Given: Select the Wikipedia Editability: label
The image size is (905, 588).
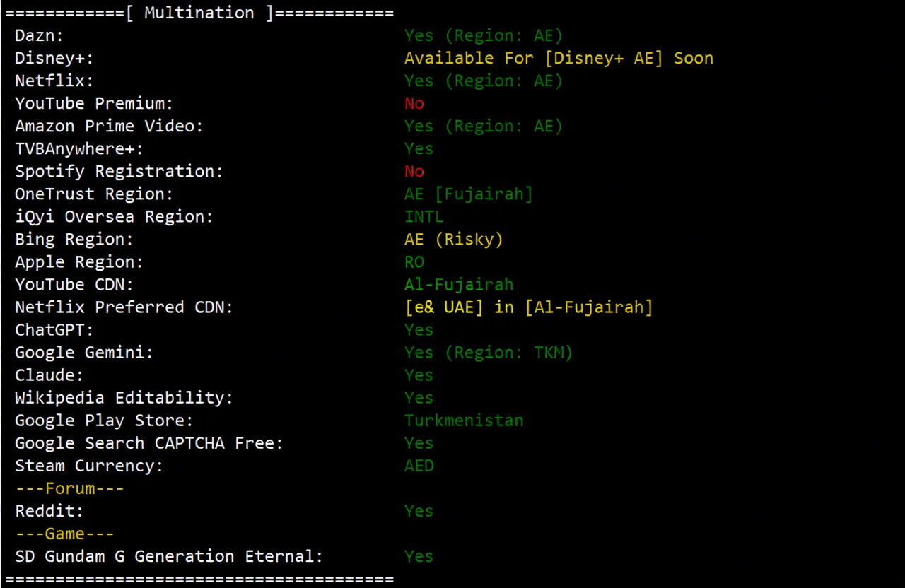Looking at the screenshot, I should point(124,397).
